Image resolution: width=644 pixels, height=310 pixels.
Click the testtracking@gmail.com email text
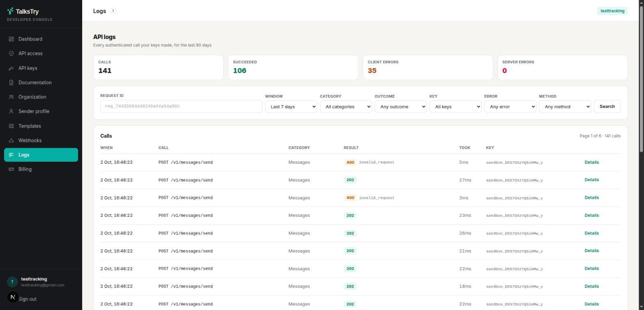[x=43, y=285]
